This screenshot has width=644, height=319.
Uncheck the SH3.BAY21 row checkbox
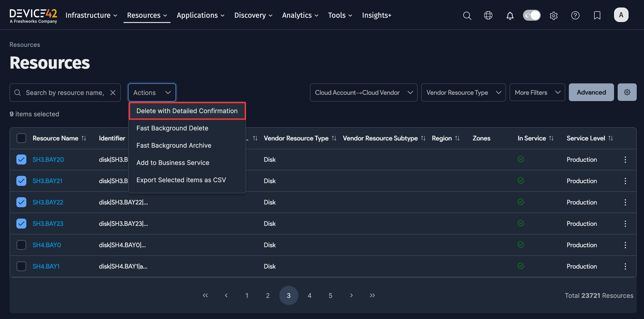click(x=21, y=181)
